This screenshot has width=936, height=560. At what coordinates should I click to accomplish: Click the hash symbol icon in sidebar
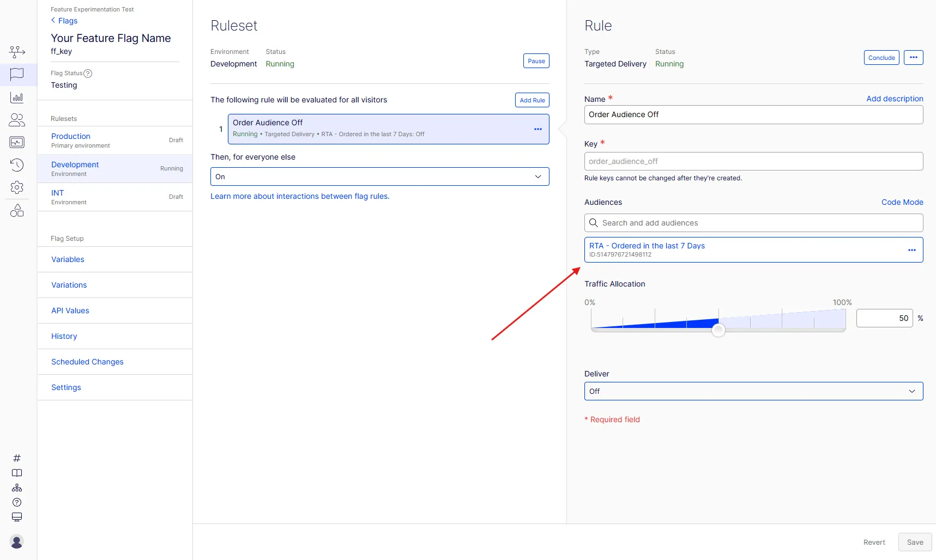(x=17, y=458)
